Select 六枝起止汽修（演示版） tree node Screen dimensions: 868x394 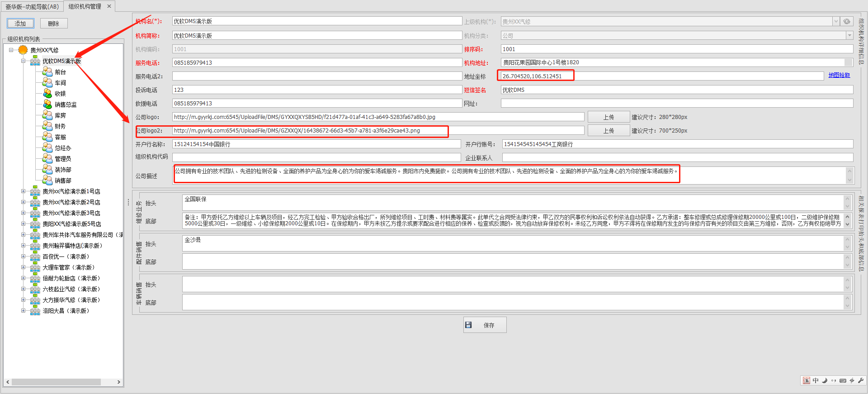coord(72,289)
